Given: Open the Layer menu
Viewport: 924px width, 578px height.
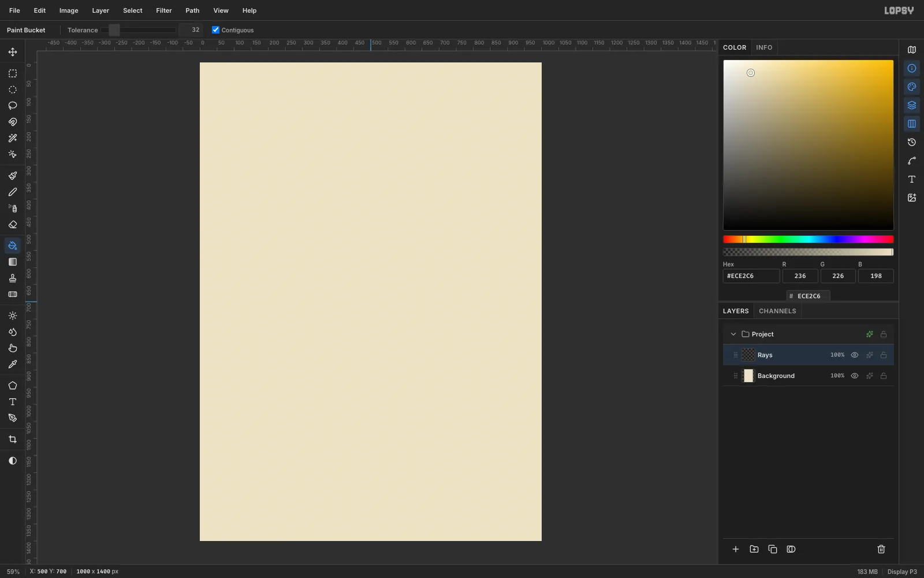Looking at the screenshot, I should pyautogui.click(x=100, y=10).
